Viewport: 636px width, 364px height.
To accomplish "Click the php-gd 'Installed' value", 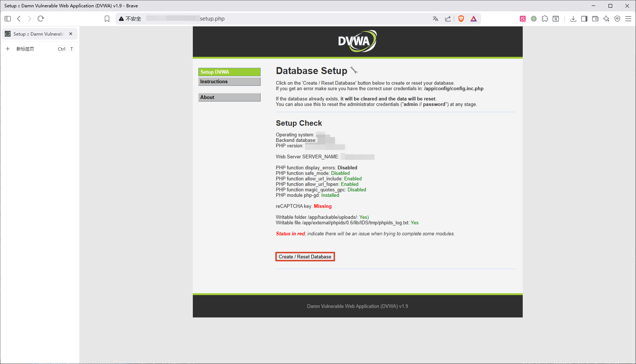I will click(x=330, y=195).
